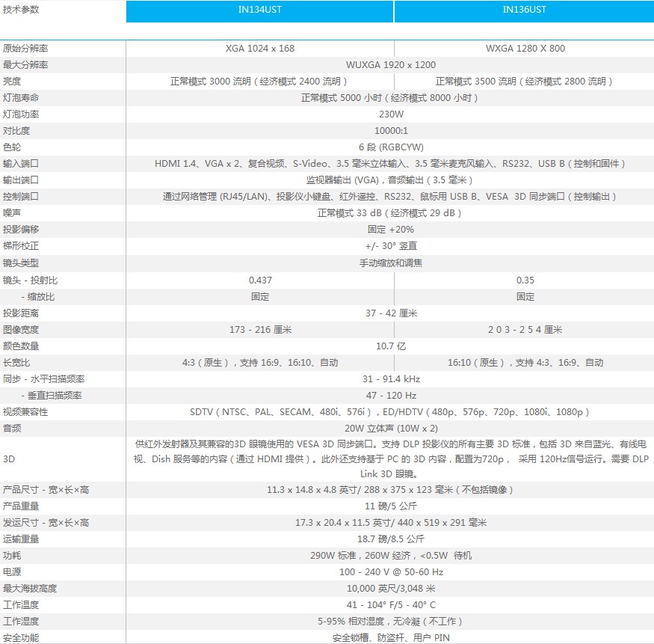Click the 3D row label

(x=9, y=459)
